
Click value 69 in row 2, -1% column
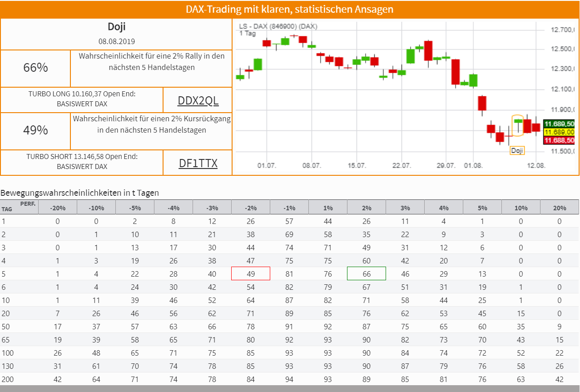pyautogui.click(x=289, y=234)
